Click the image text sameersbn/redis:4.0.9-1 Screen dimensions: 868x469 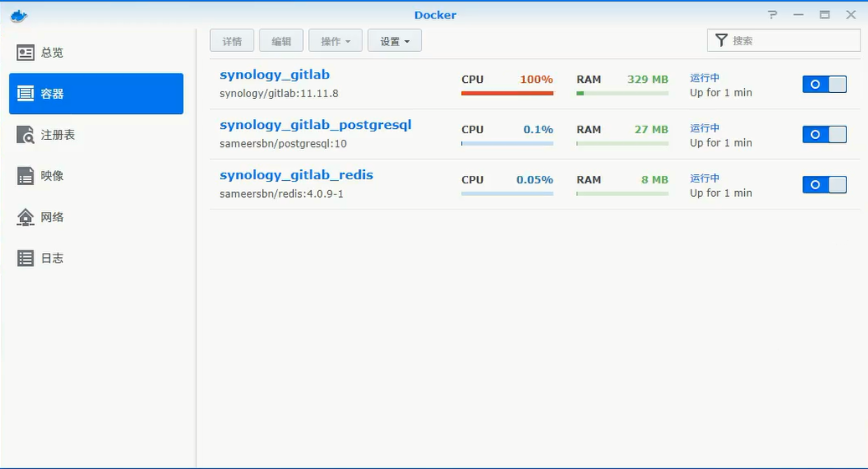point(281,193)
